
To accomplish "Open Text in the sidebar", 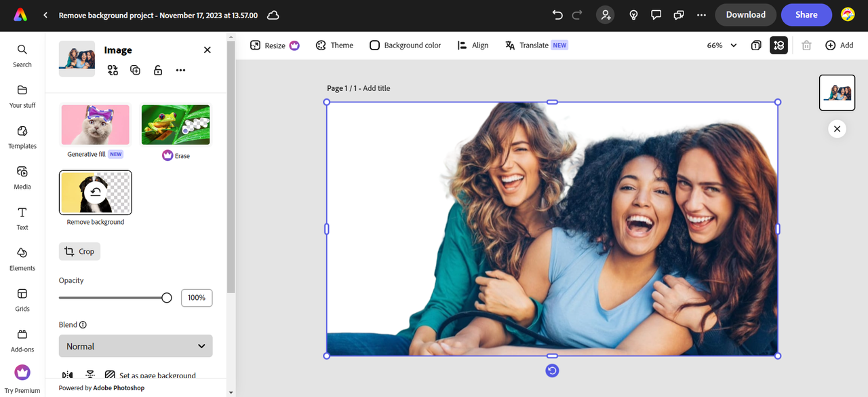I will (22, 219).
